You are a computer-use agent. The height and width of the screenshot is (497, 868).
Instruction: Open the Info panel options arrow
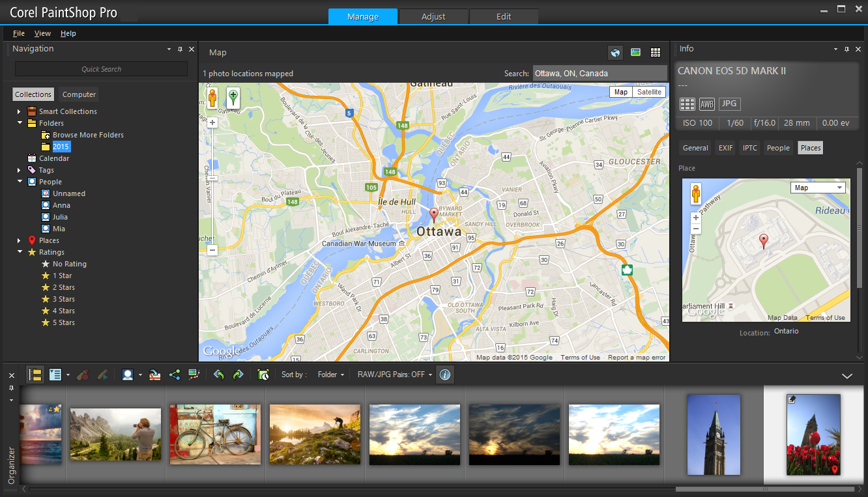[835, 50]
